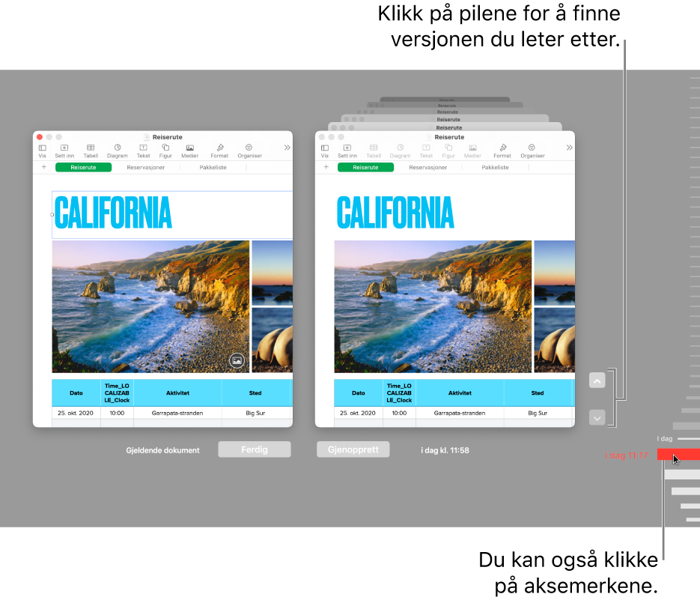Click red timeline mark i dag 11:17
Image resolution: width=700 pixels, height=606 pixels.
tap(678, 455)
